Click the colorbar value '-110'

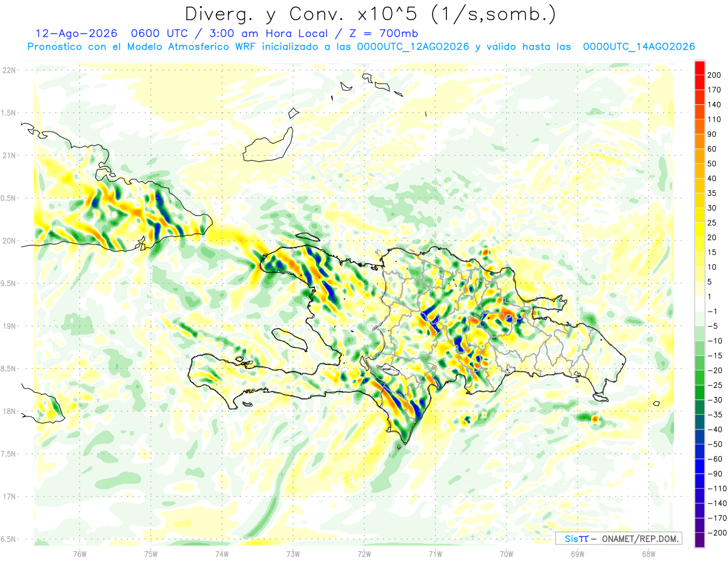pos(716,488)
